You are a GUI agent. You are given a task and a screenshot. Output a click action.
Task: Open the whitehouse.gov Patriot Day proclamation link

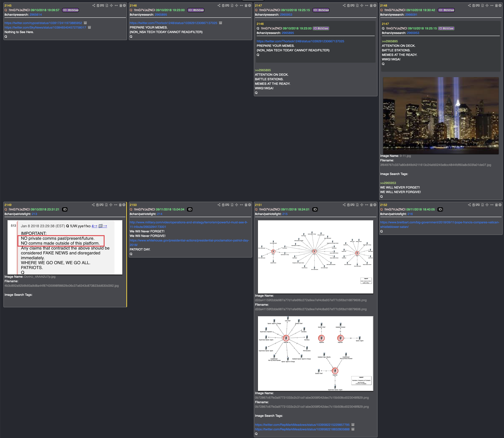click(x=189, y=243)
